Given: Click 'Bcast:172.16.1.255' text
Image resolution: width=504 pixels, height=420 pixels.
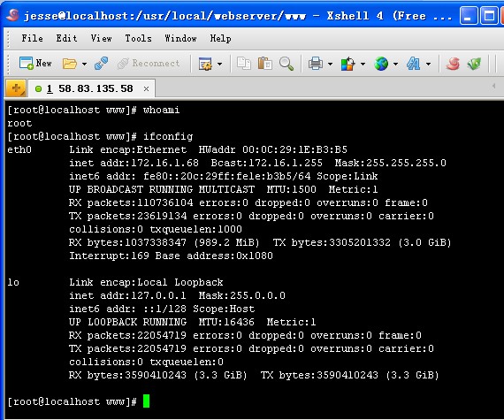Looking at the screenshot, I should pos(266,163).
